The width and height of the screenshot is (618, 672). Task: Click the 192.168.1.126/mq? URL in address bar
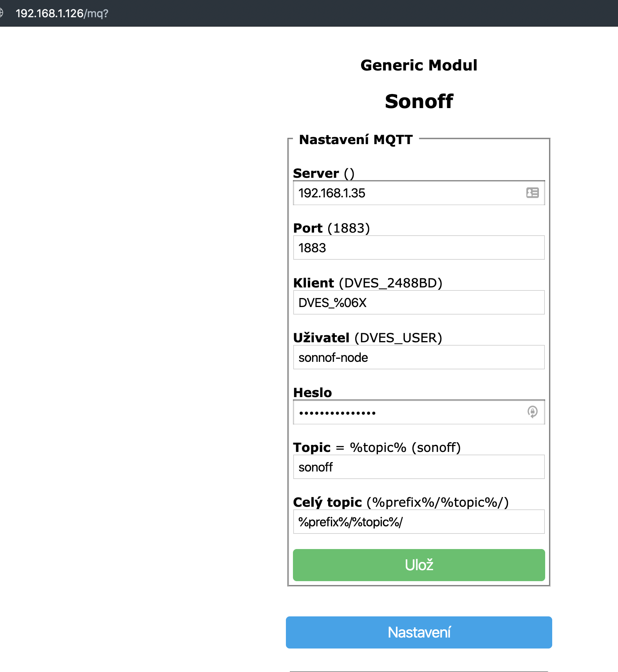click(x=62, y=13)
